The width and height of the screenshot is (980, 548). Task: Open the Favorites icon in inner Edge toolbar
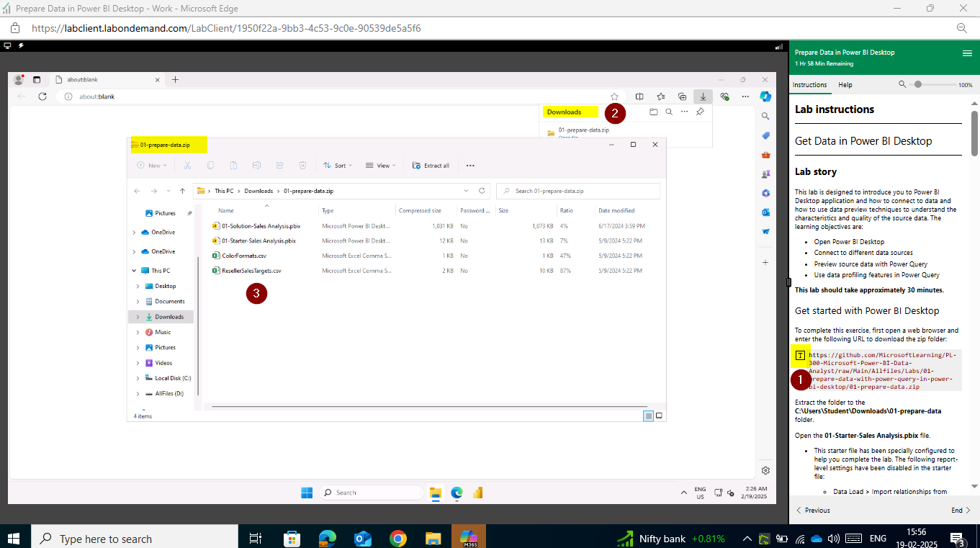[x=661, y=96]
